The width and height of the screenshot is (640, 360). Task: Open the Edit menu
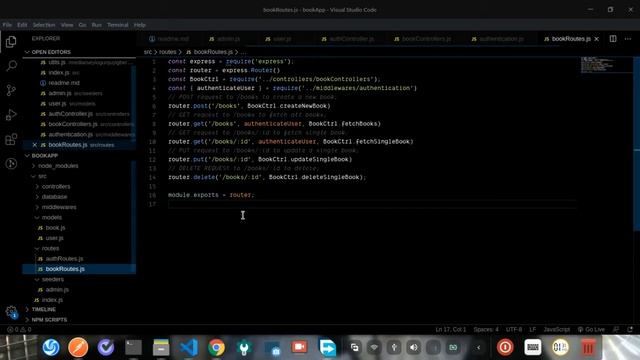pyautogui.click(x=22, y=25)
